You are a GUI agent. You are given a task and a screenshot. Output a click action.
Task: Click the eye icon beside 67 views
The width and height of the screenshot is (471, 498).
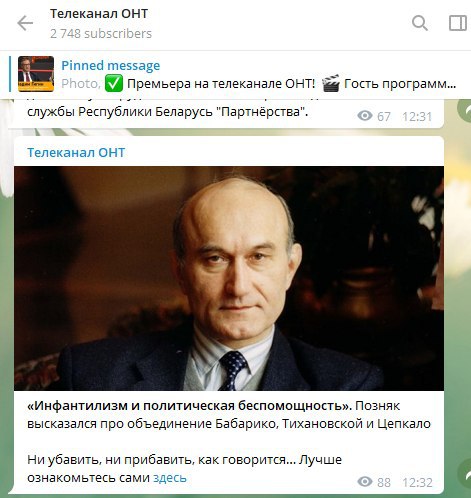click(x=365, y=116)
